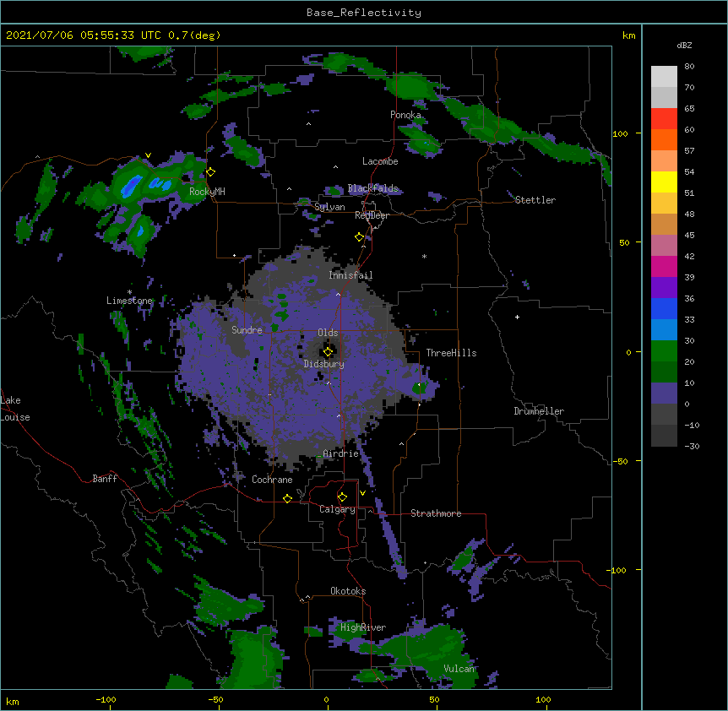Select the 54 dBZ yellow swatch

click(x=664, y=182)
